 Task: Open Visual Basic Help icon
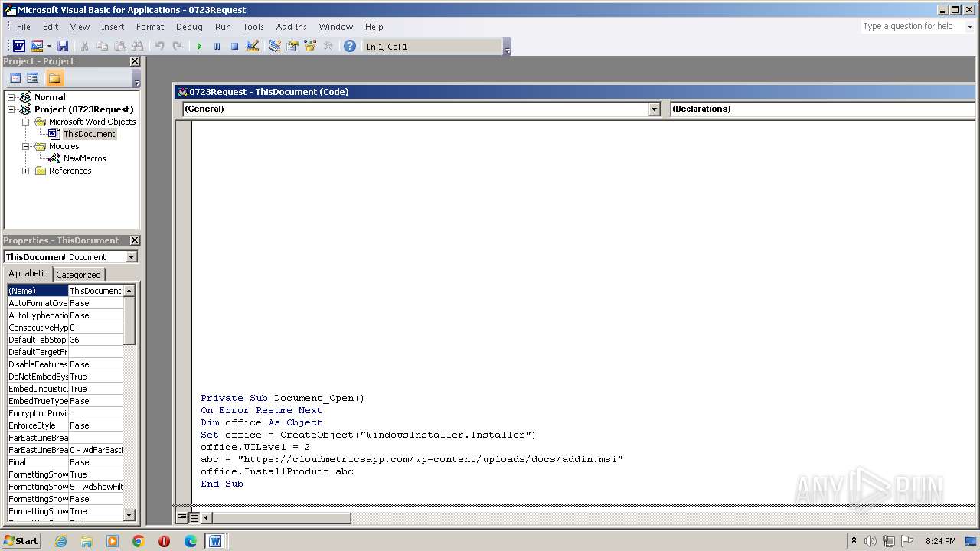click(350, 47)
